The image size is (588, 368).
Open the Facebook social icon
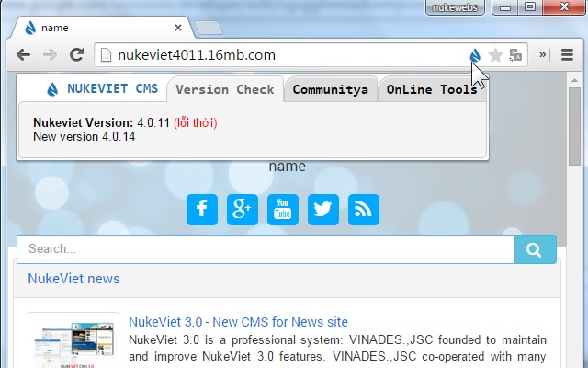(202, 210)
